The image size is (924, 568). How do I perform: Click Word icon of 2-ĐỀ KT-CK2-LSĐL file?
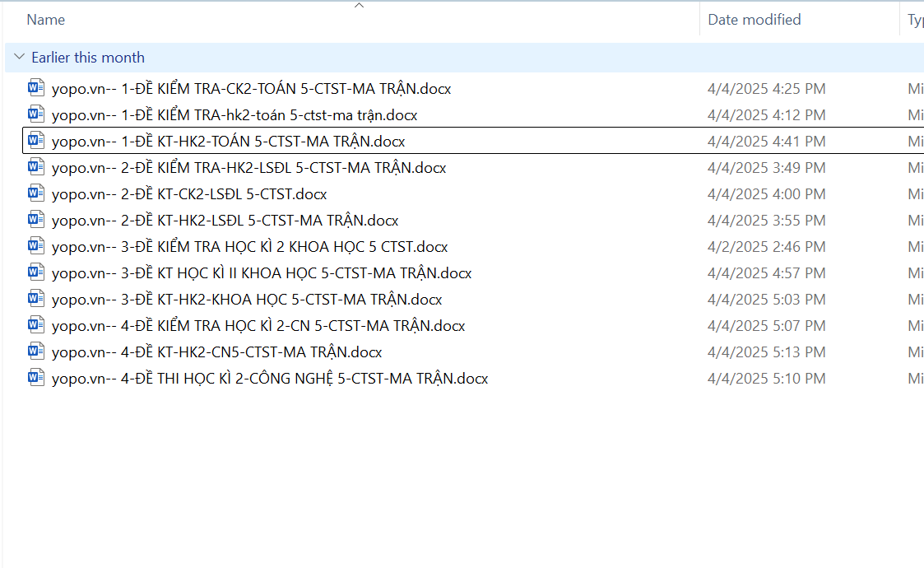click(35, 193)
